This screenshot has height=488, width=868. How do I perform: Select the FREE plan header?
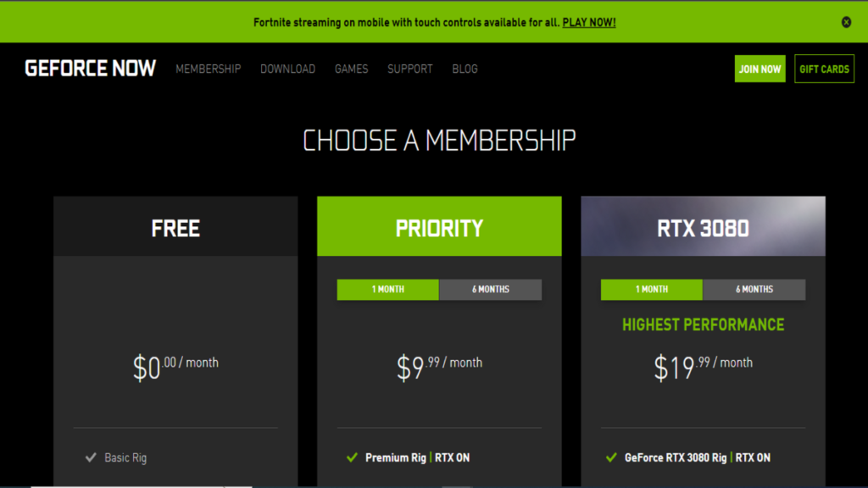coord(175,226)
